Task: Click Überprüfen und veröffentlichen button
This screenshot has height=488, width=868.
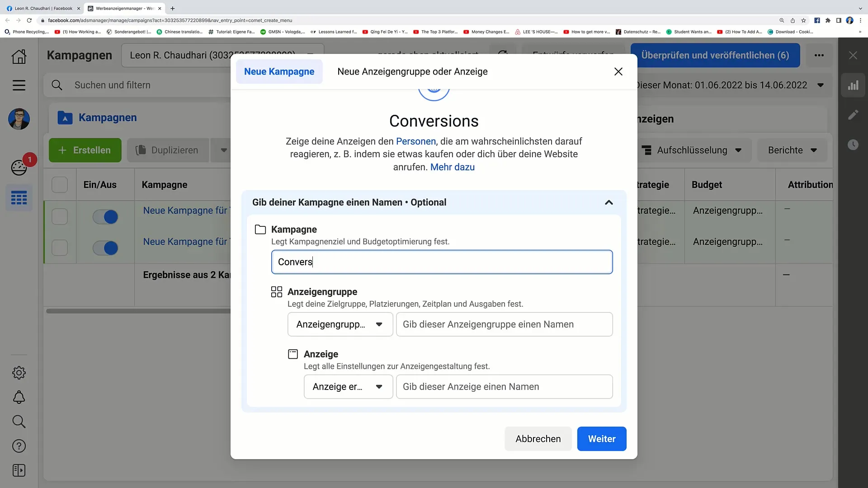Action: click(x=715, y=55)
